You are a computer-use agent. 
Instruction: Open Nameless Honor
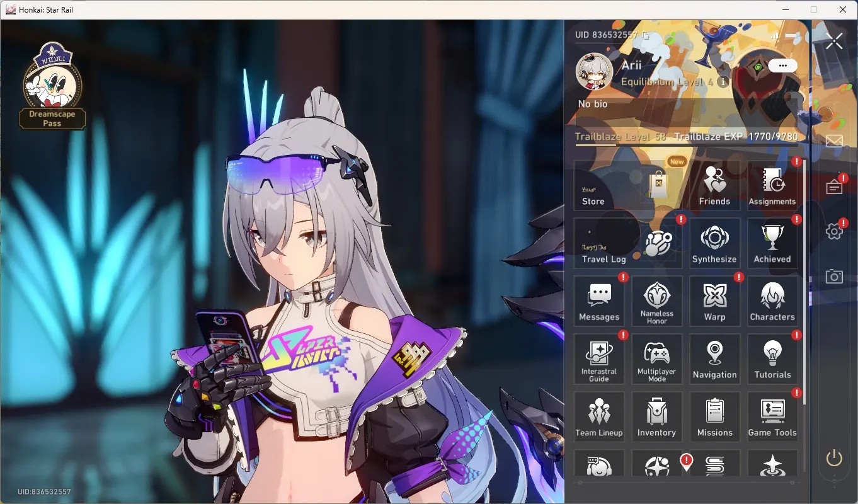pos(657,301)
